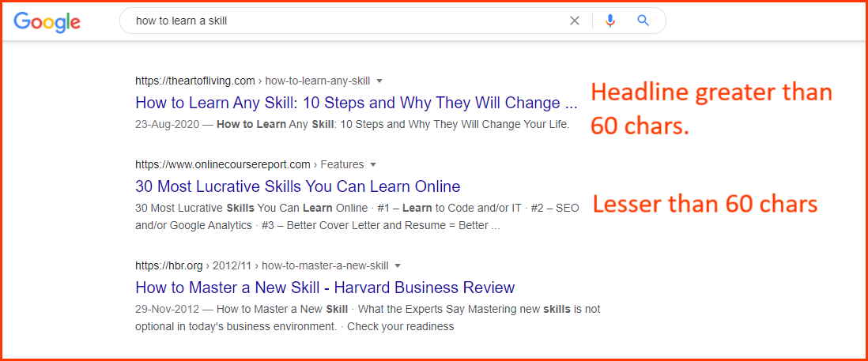This screenshot has width=868, height=361.
Task: Click the https://theartofliving.com URL breadcrumb
Action: 194,81
